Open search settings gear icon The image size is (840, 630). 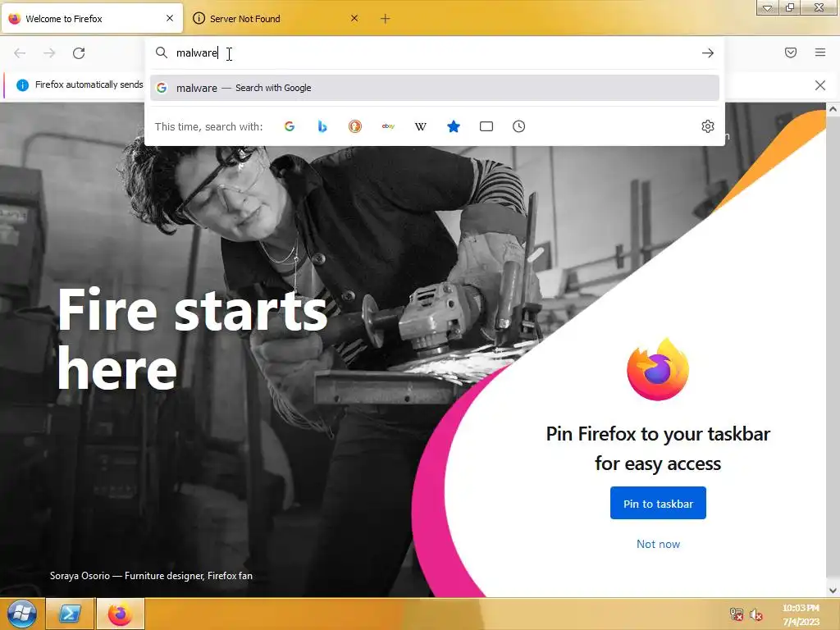[x=708, y=126]
